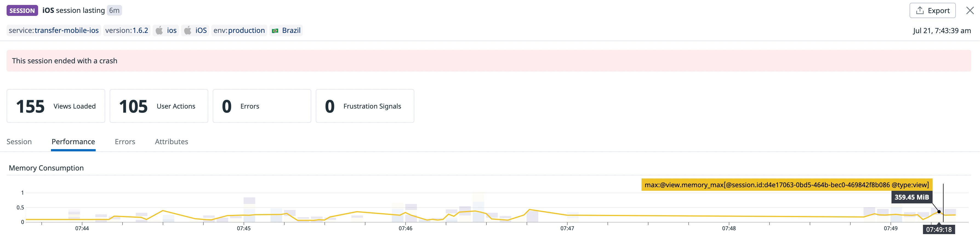980x250 pixels.
Task: Open the Attributes tab
Action: tap(171, 141)
